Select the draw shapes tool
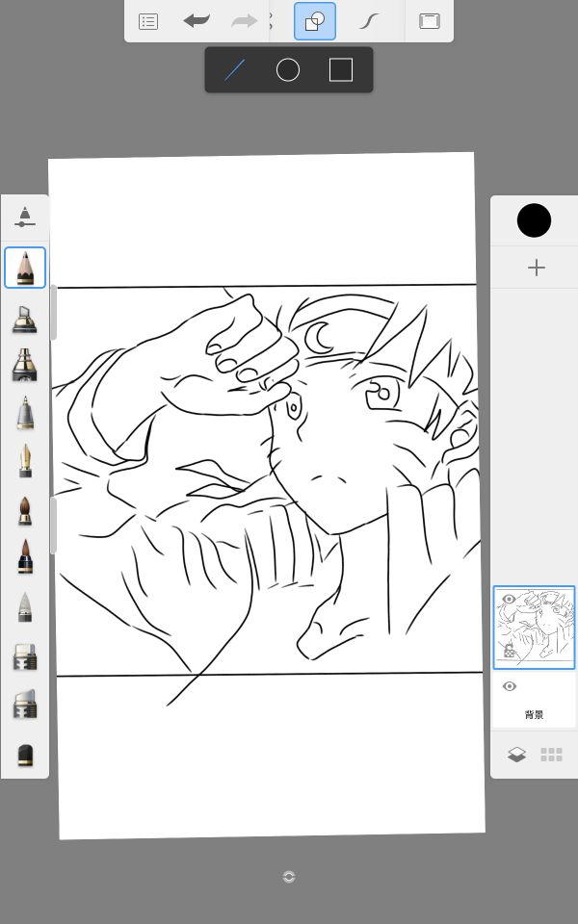The image size is (578, 924). (315, 21)
